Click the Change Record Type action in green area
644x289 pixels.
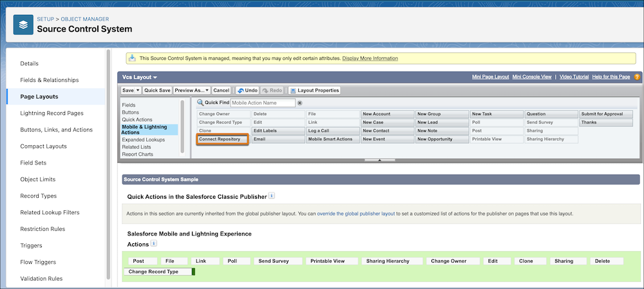[158, 272]
